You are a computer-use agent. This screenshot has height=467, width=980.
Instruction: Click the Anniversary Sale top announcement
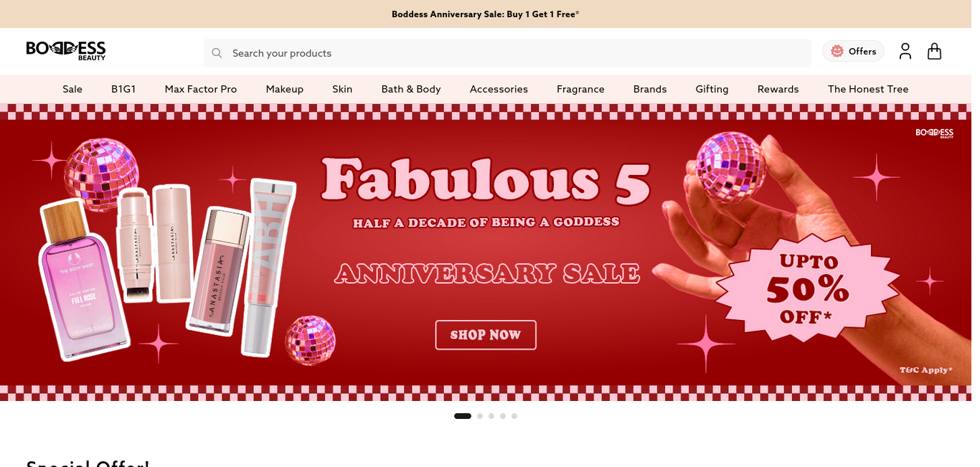pyautogui.click(x=486, y=14)
